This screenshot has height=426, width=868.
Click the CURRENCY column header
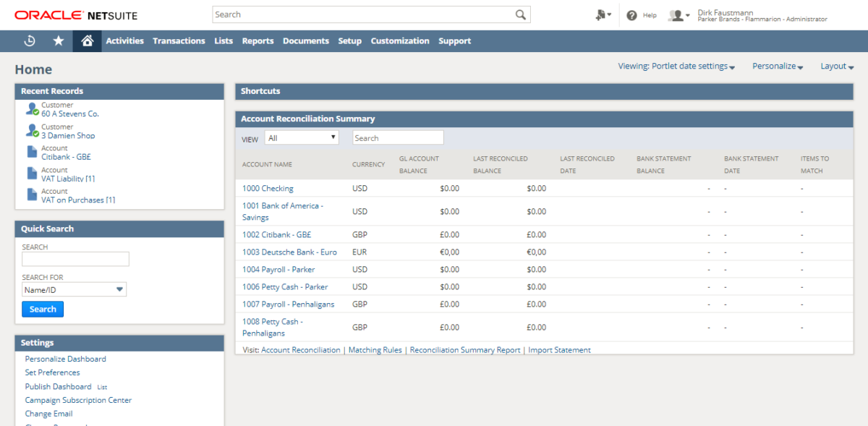tap(368, 164)
